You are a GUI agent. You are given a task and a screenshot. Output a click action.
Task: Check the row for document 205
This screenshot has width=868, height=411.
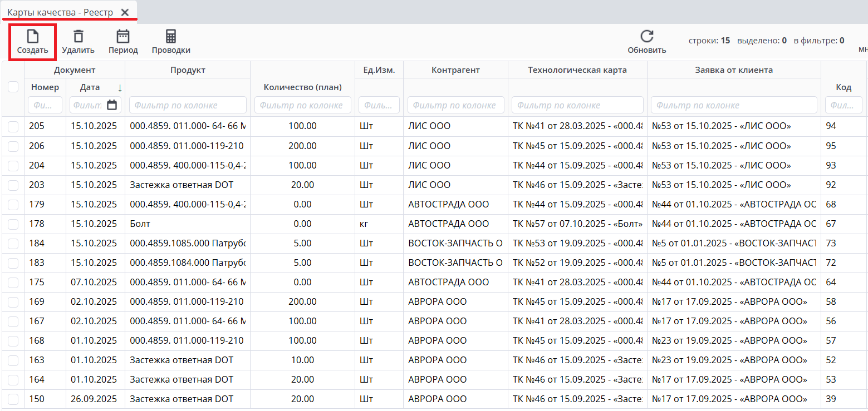(x=13, y=127)
